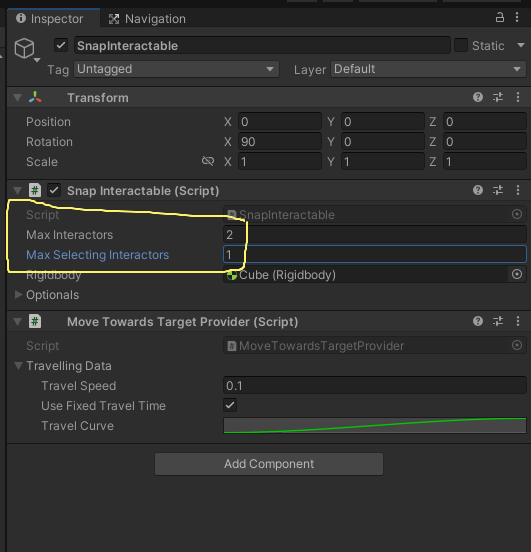
Task: Click the Add Component button
Action: click(x=269, y=464)
